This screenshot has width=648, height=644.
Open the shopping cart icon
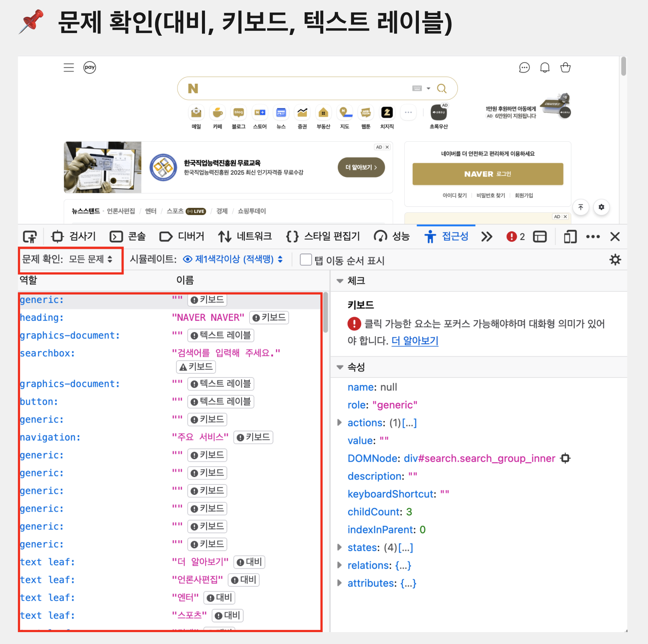tap(565, 67)
